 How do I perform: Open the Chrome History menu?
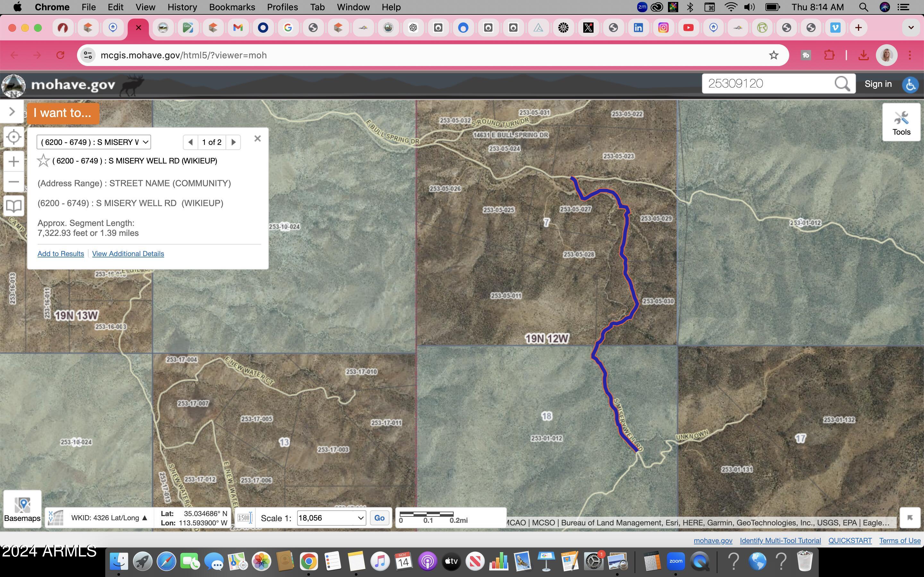[182, 7]
